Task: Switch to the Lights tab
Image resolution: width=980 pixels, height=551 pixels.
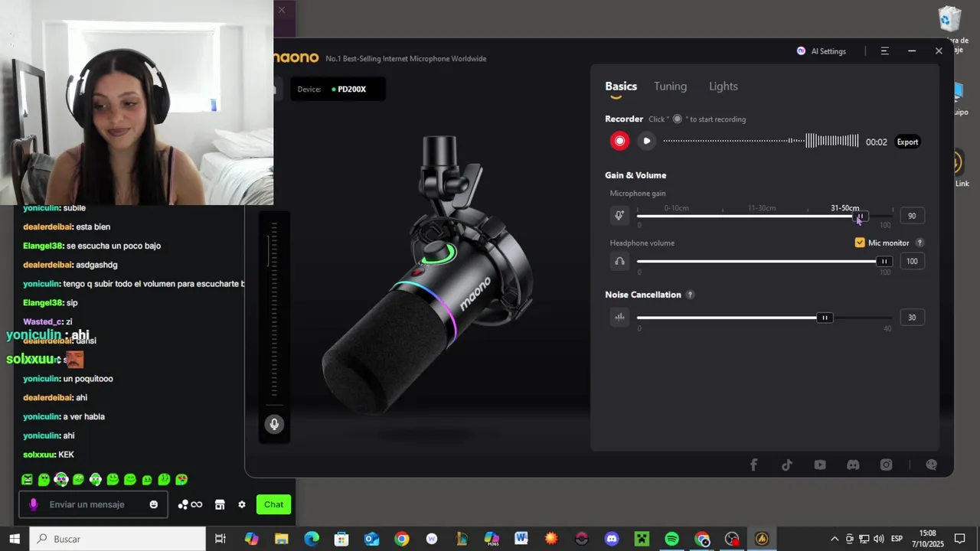Action: pos(724,86)
